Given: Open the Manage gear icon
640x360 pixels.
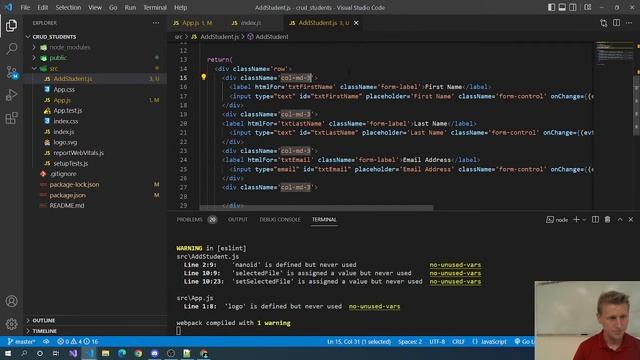Looking at the screenshot, I should (x=11, y=324).
